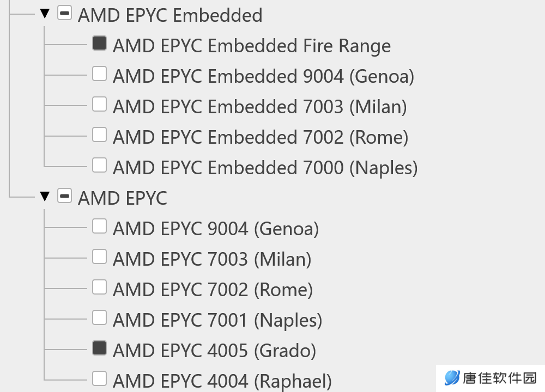Image resolution: width=545 pixels, height=392 pixels.
Task: Toggle AMD EPYC Embedded parent checkbox
Action: point(65,13)
